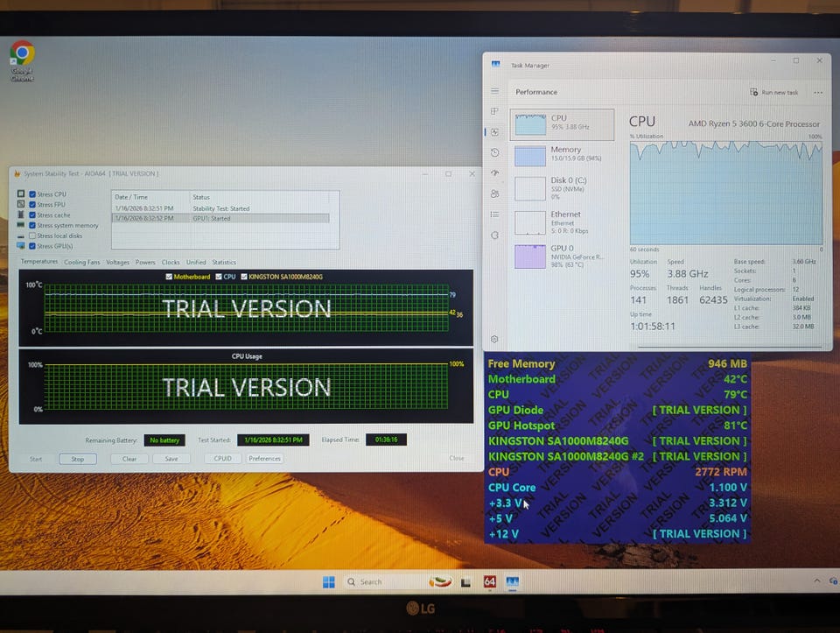Uncheck Motherboard in temperature graph legend
Screen dimensions: 840x633
tap(169, 277)
